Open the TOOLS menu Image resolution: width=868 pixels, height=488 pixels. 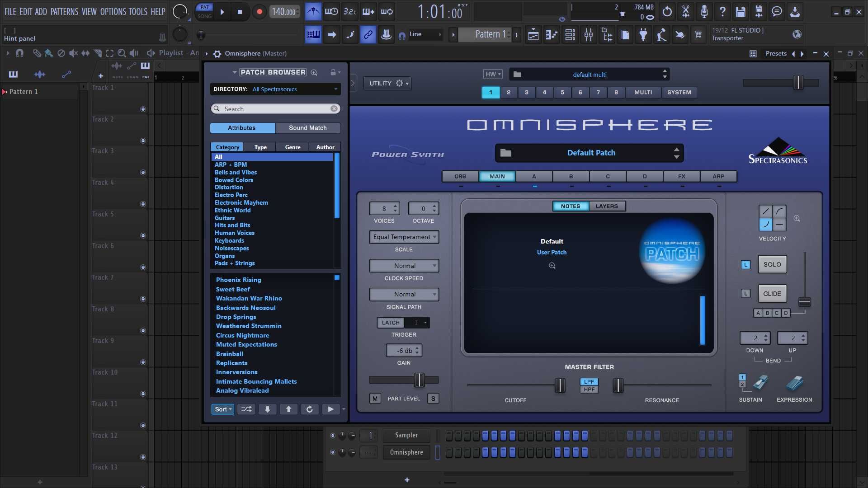(138, 12)
